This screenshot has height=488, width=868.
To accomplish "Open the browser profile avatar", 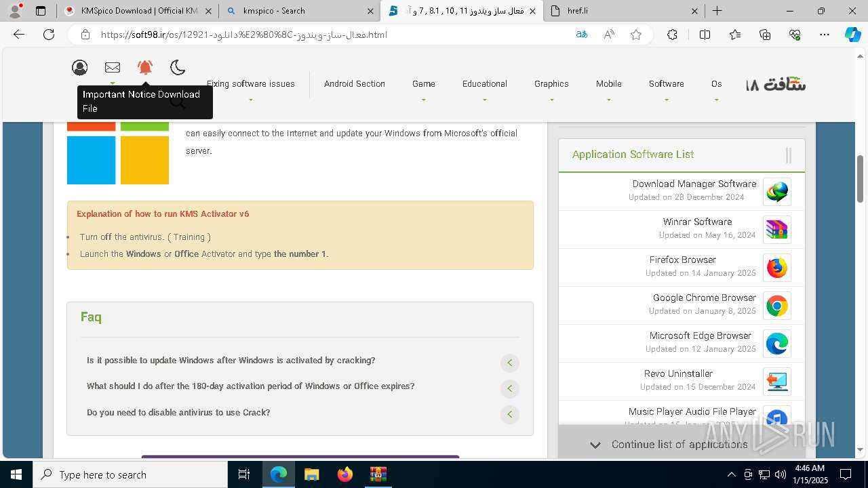I will [15, 11].
